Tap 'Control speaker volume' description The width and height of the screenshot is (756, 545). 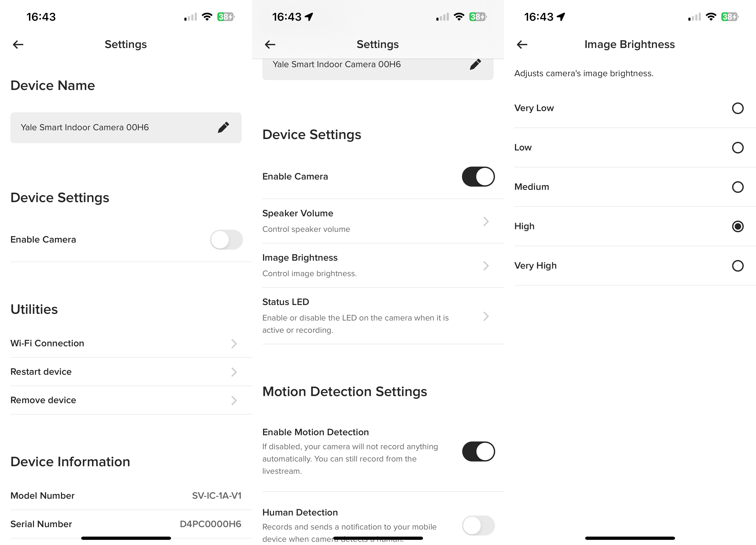click(306, 229)
